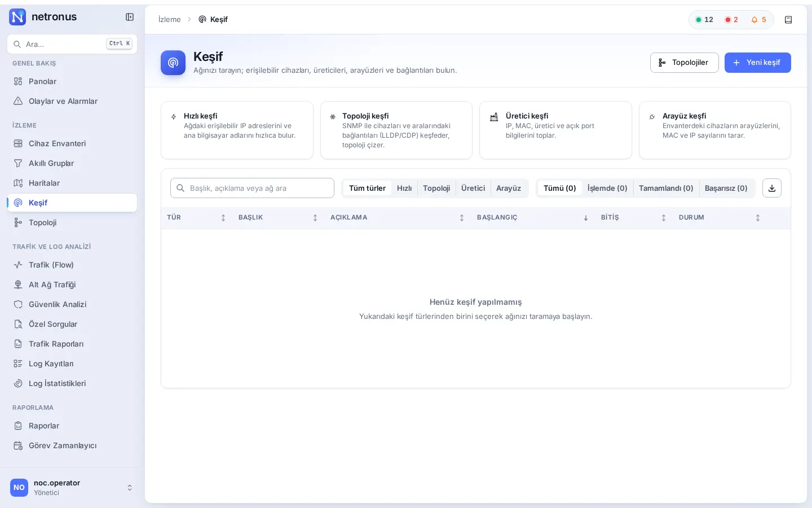Sort table by BAŞLANGIÇ column
This screenshot has width=812, height=508.
[x=532, y=218]
